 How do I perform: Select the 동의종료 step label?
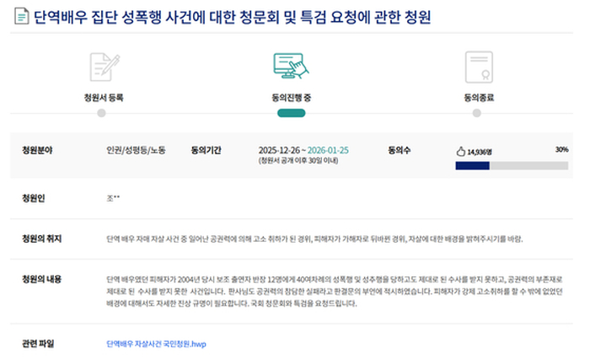click(x=478, y=97)
